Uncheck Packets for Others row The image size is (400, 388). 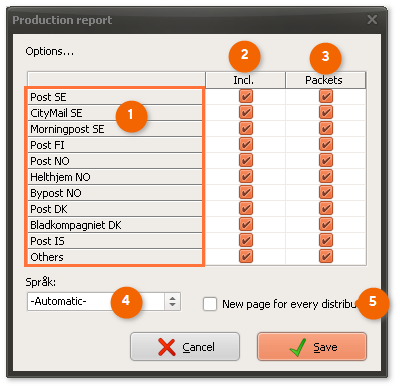coord(326,257)
